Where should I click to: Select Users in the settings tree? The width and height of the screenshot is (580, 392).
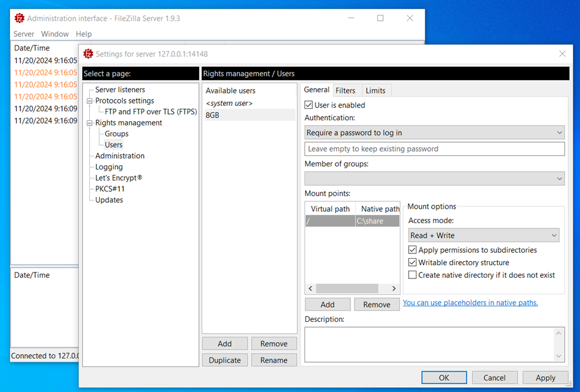click(114, 145)
